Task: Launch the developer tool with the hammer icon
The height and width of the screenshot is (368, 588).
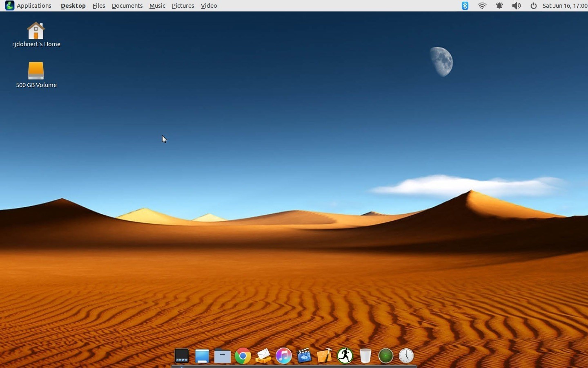Action: (324, 355)
